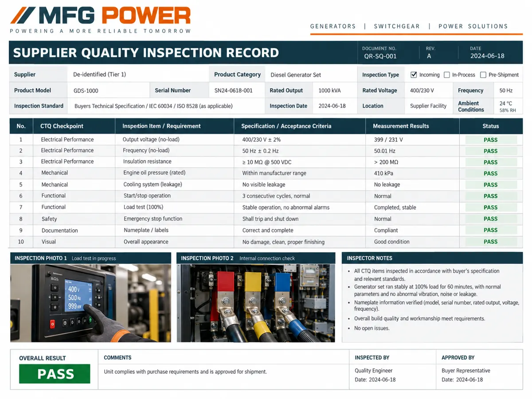Select Frequency (no-load) inspection item
532x399 pixels.
click(x=146, y=150)
